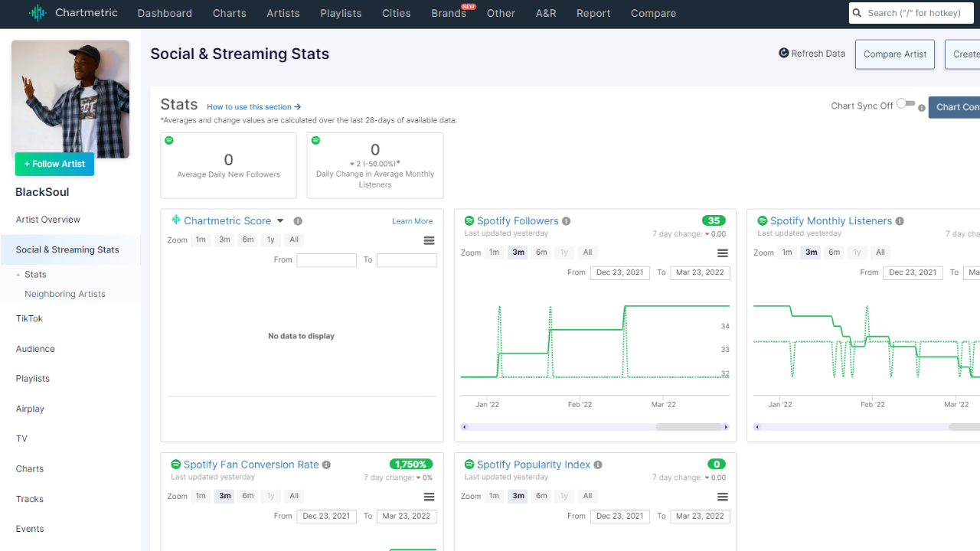
Task: Click the BlackSoul artist photo
Action: pos(70,99)
